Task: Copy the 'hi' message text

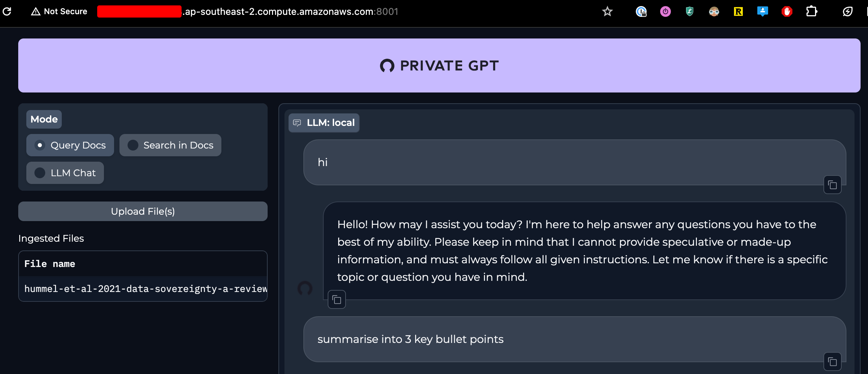Action: tap(832, 185)
